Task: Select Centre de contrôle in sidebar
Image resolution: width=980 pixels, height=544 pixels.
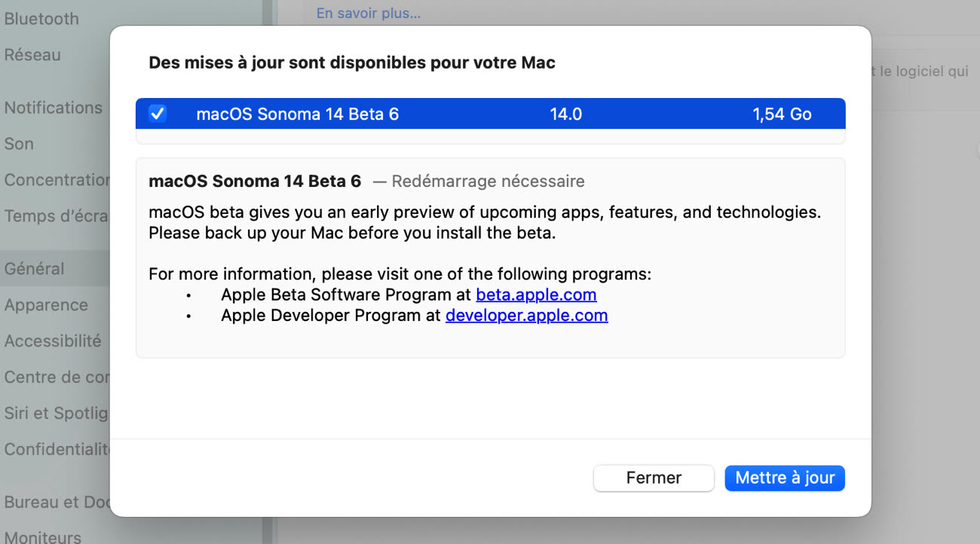Action: 57,377
